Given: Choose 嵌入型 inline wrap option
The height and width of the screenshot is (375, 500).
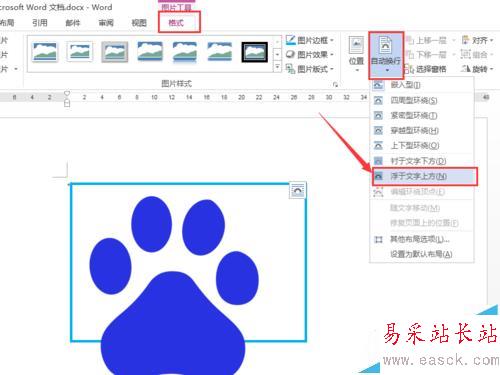Looking at the screenshot, I should point(422,85).
